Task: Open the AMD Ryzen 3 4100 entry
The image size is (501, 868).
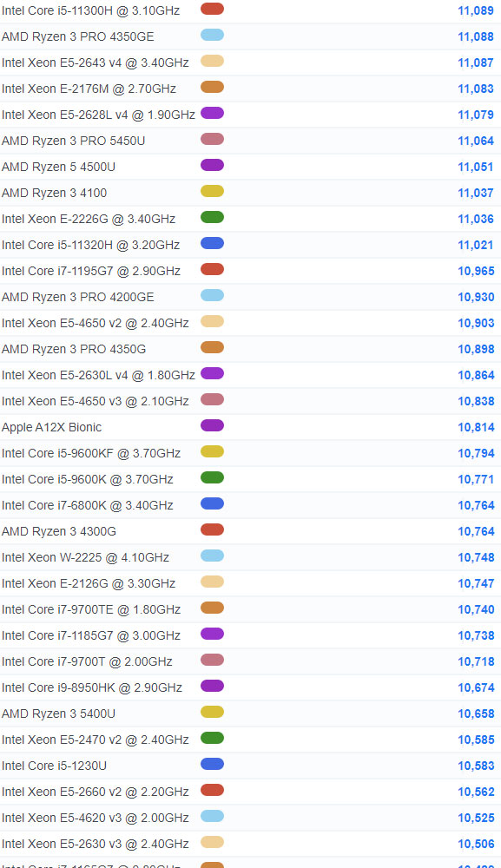Action: (x=54, y=193)
